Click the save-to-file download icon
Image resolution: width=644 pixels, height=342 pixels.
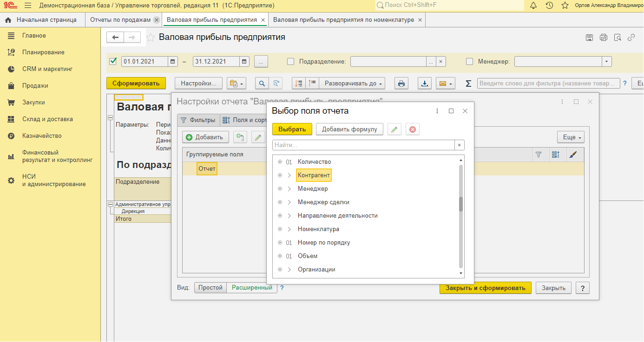[x=425, y=84]
